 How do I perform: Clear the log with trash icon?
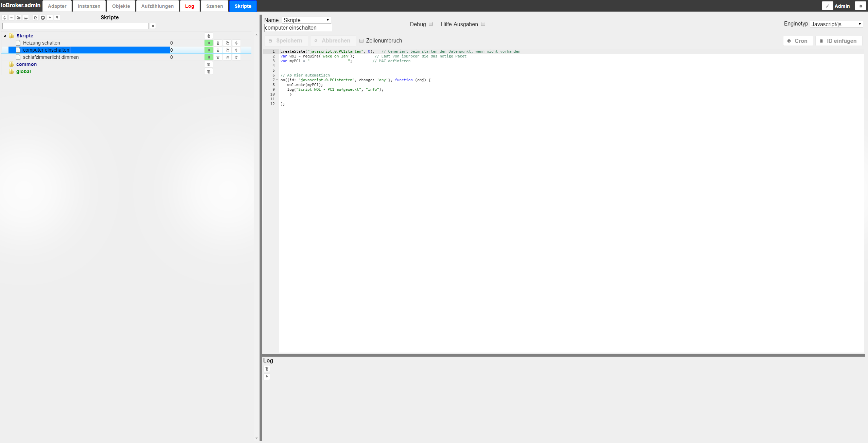267,369
